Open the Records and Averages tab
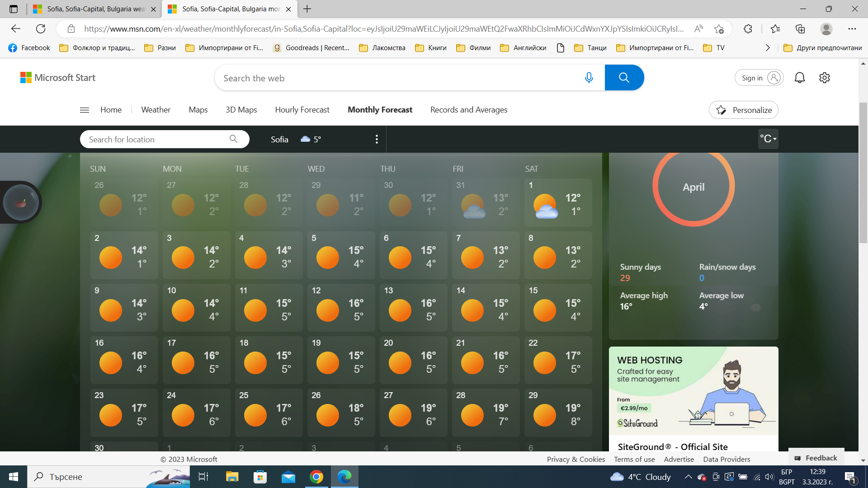Viewport: 868px width, 488px height. click(x=468, y=110)
